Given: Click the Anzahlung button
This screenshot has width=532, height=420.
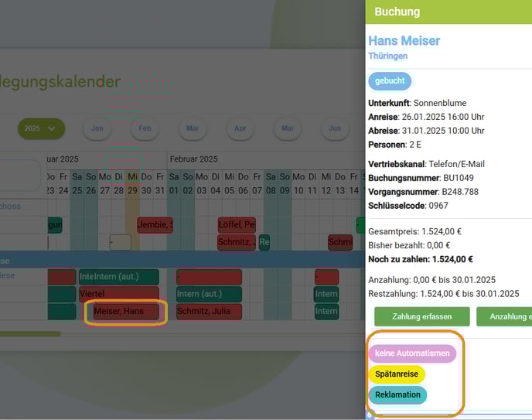Looking at the screenshot, I should [504, 316].
